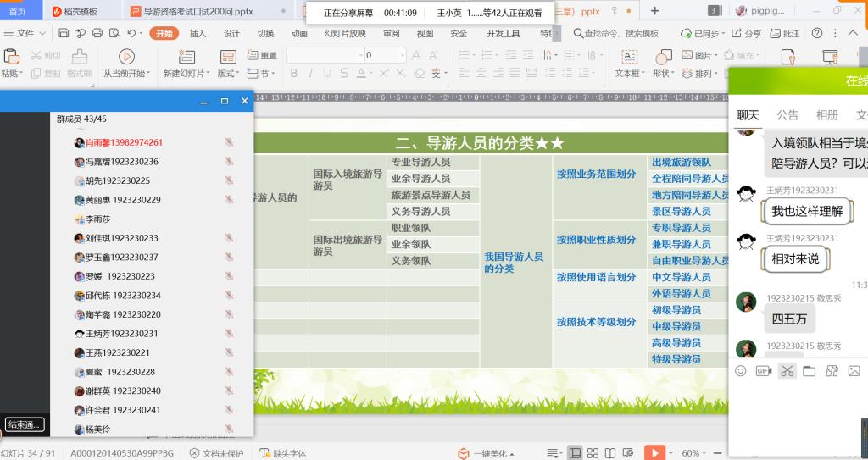Click the scissors screenshot icon in chat

point(787,371)
